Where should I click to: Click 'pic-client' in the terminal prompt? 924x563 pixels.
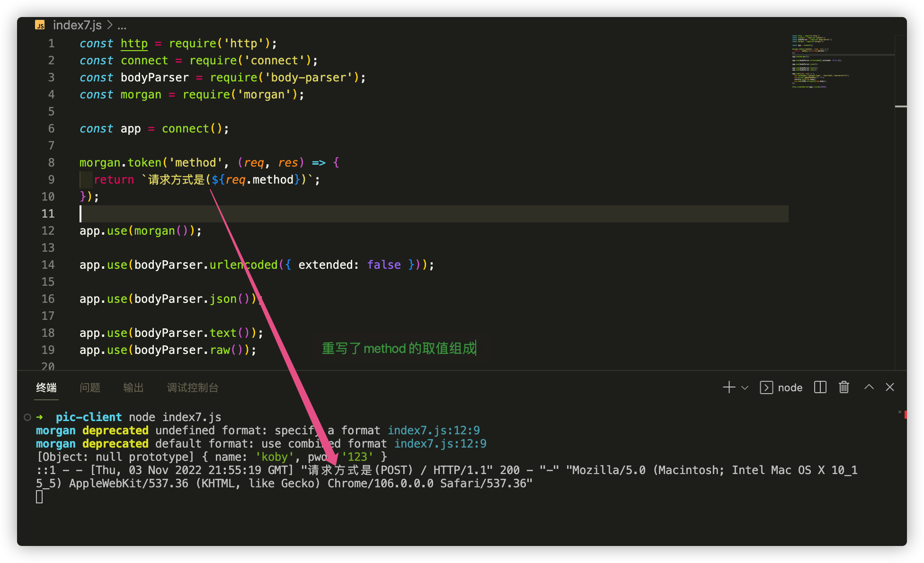click(x=89, y=417)
